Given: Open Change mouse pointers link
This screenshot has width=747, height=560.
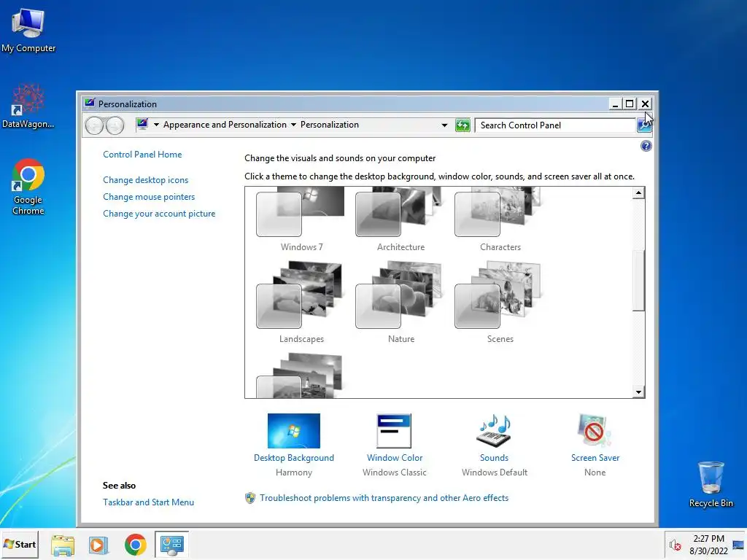Looking at the screenshot, I should click(149, 197).
